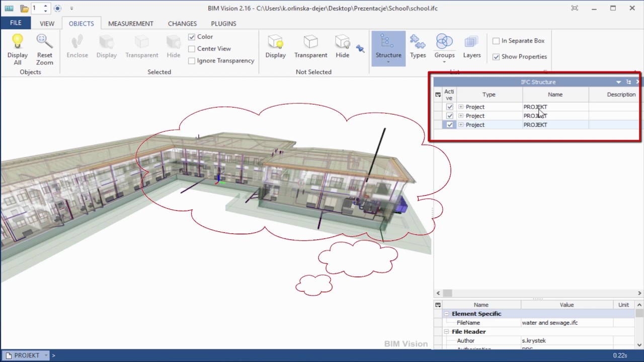Open the dropdown arrow under Structure
This screenshot has width=644, height=362.
[388, 62]
